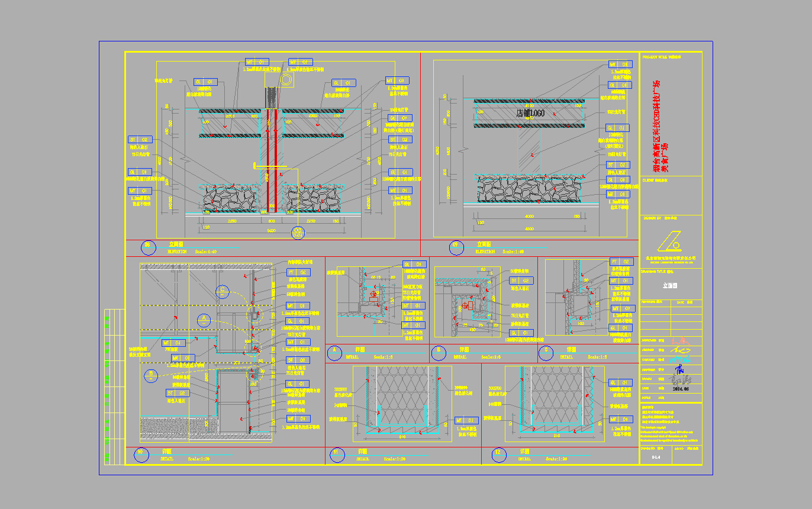Click the diamond tile pattern in detail 11
The width and height of the screenshot is (812, 509).
tap(402, 394)
